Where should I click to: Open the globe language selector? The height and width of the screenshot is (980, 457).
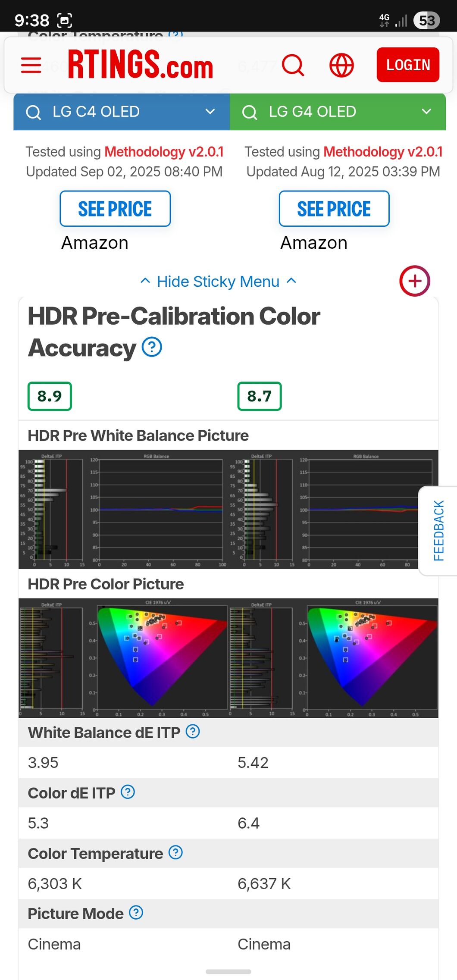(341, 65)
